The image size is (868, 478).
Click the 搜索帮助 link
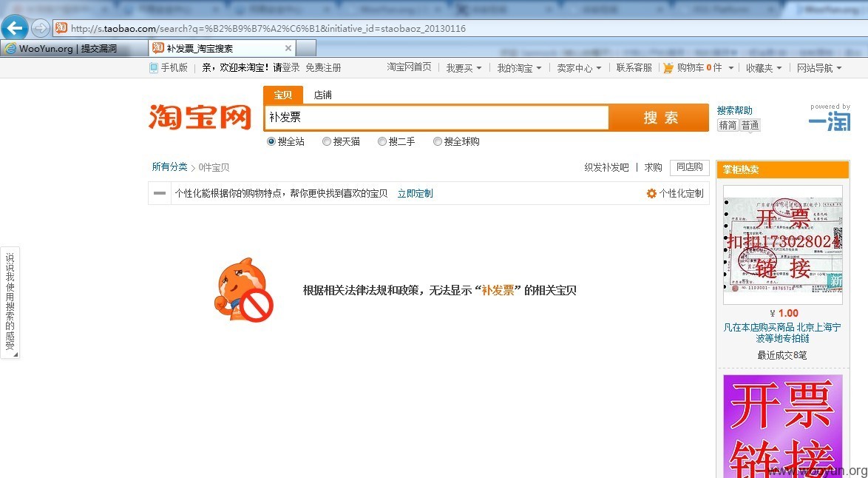735,110
